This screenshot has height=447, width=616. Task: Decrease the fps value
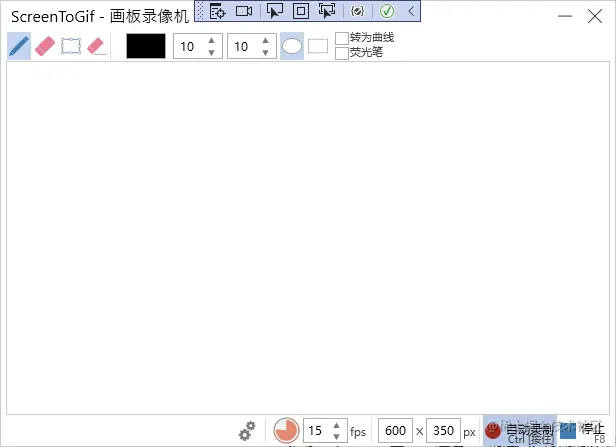337,437
